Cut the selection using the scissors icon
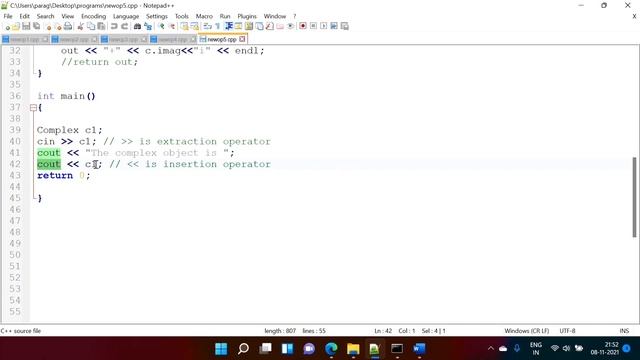Image resolution: width=640 pixels, height=360 pixels. [x=80, y=26]
